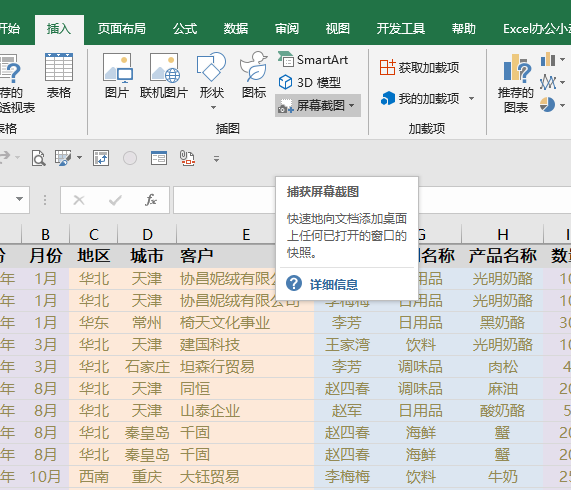
Task: Open the Name Box dropdown arrow
Action: pos(19,199)
